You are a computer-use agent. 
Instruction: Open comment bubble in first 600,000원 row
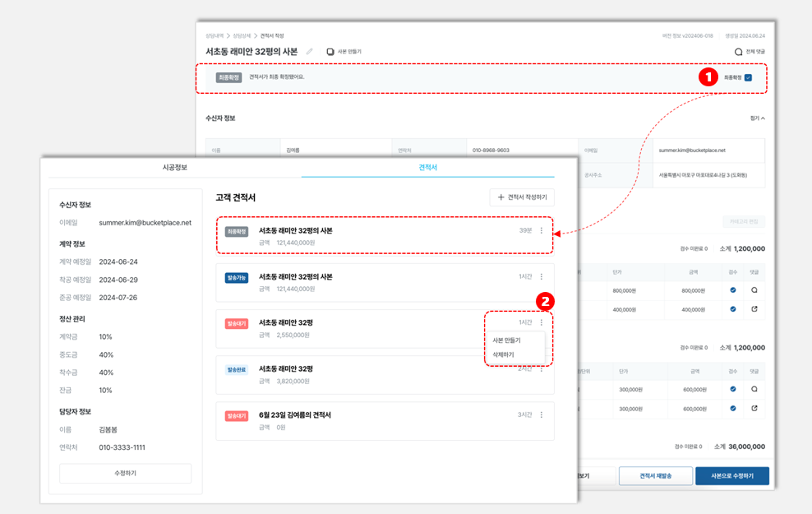coord(754,389)
